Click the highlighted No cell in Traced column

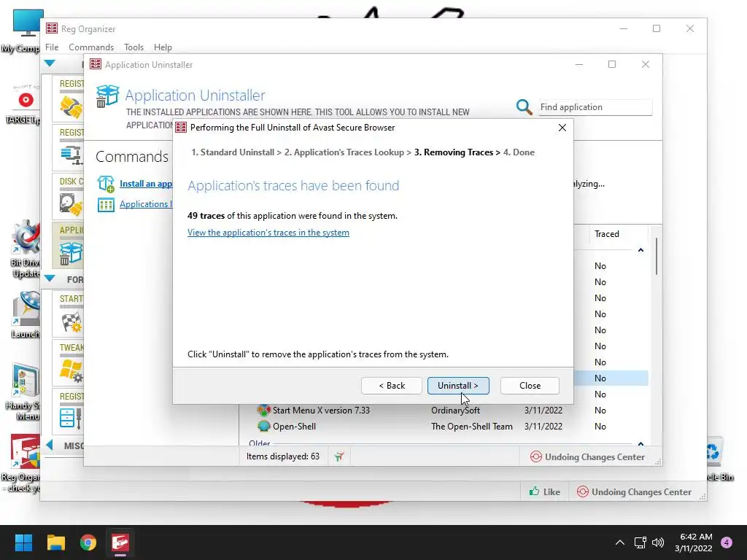[600, 378]
